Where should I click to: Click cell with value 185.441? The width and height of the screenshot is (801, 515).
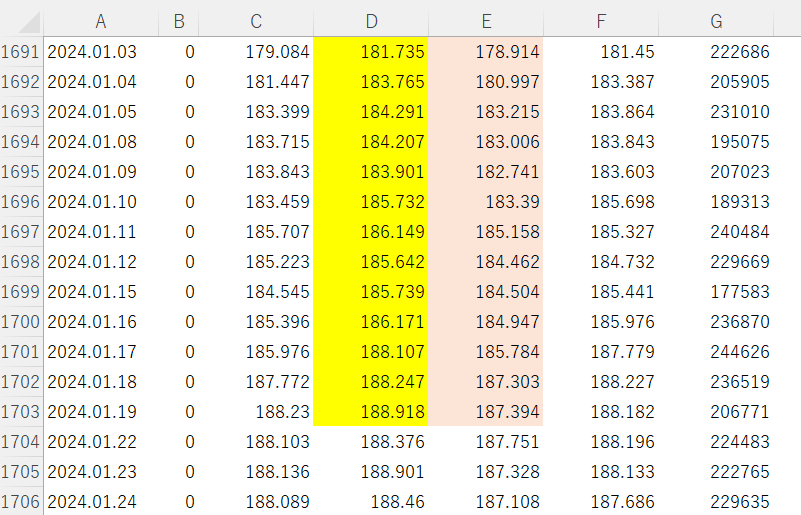(601, 292)
